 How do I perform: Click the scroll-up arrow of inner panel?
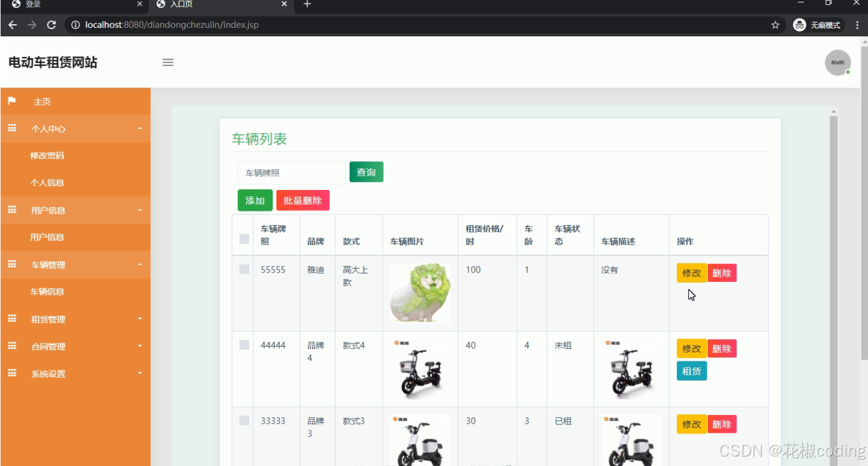point(834,112)
